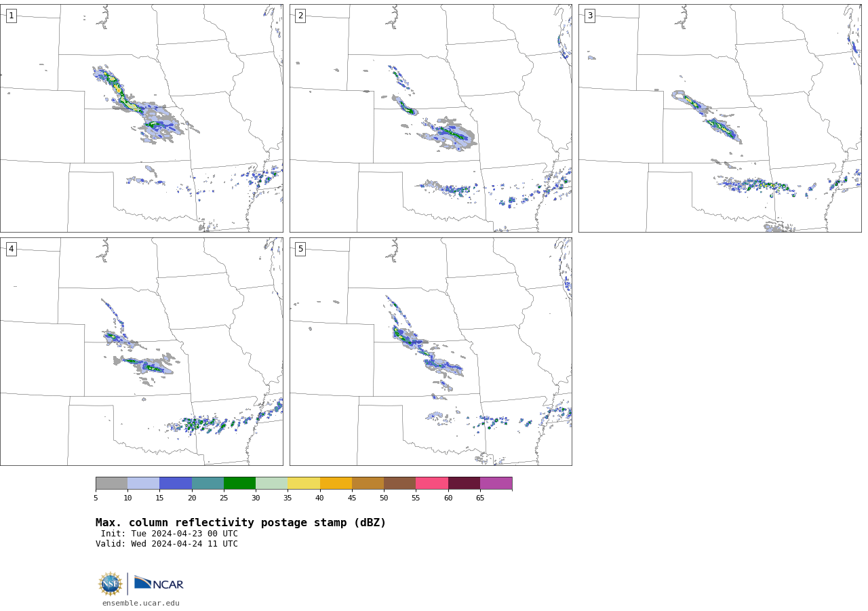
Task: Click the blue 15-20 dBZ colorbar swatch
Action: 176,483
